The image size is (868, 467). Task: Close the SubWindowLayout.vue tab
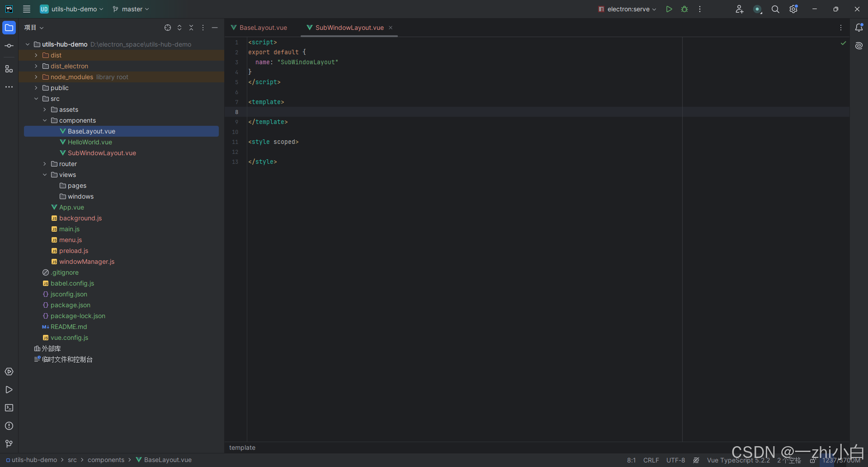coord(391,28)
